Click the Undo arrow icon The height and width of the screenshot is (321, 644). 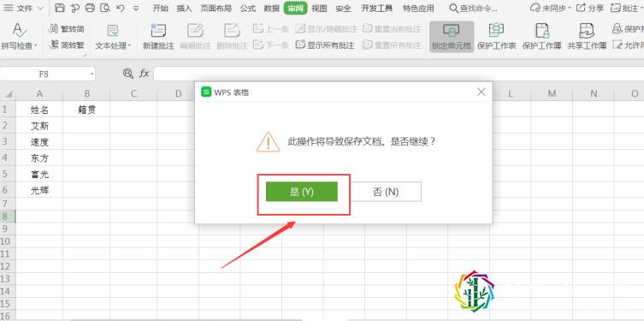pos(120,8)
